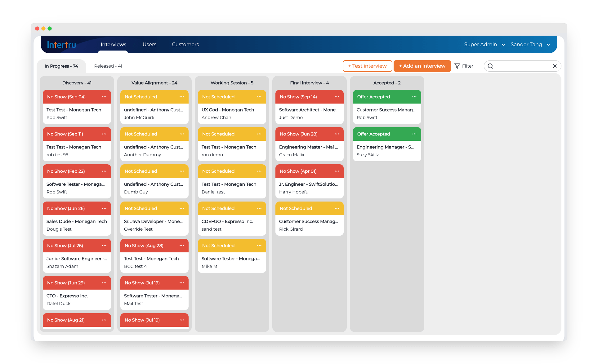Click ellipsis on No Show (Sep 14) card
Viewport: 598px width, 364px height.
(337, 97)
